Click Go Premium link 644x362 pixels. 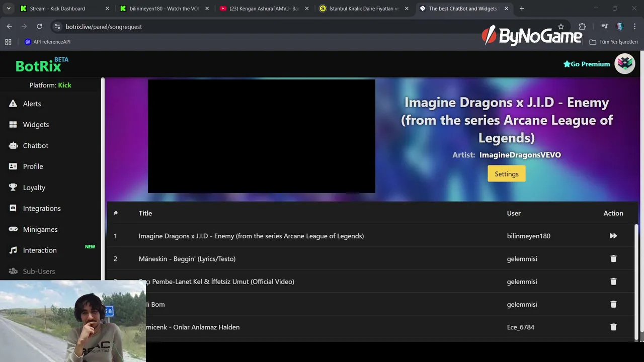tap(586, 64)
